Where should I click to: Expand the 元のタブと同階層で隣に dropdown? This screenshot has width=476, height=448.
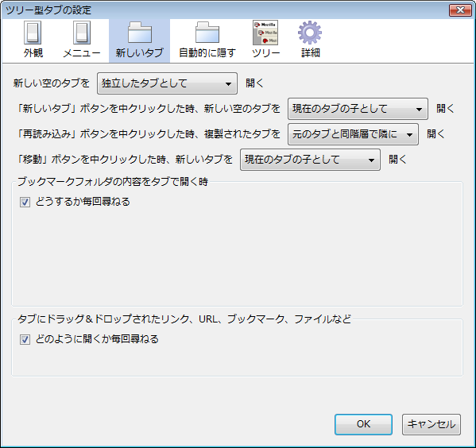click(353, 134)
